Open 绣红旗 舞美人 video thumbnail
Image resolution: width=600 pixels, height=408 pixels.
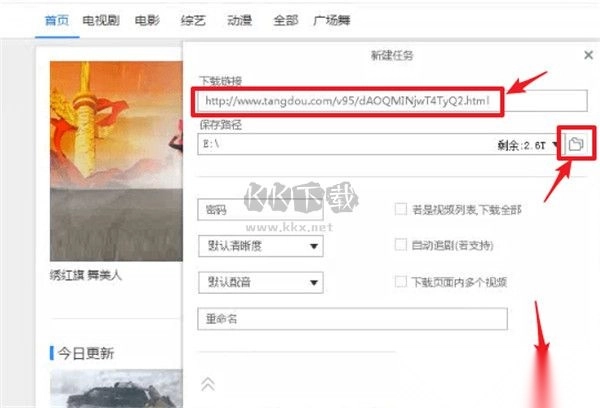116,161
